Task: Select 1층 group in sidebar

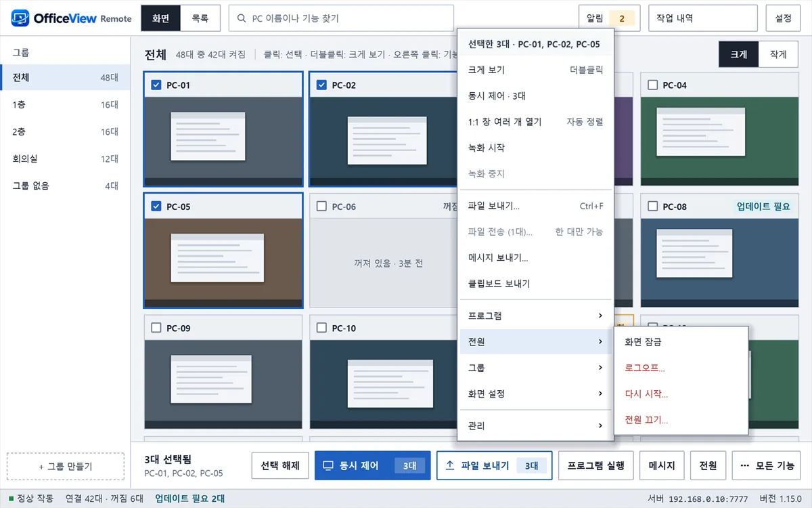Action: point(65,105)
